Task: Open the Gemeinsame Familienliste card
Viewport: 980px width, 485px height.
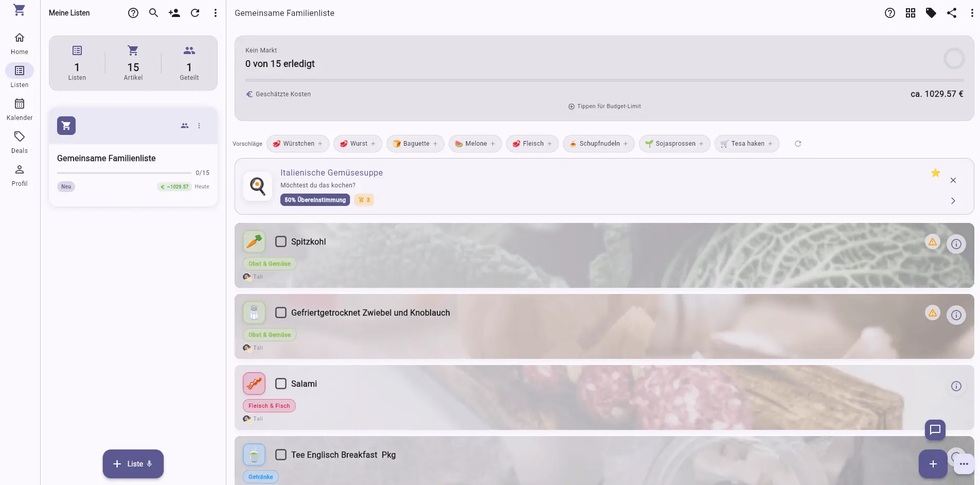Action: [133, 157]
